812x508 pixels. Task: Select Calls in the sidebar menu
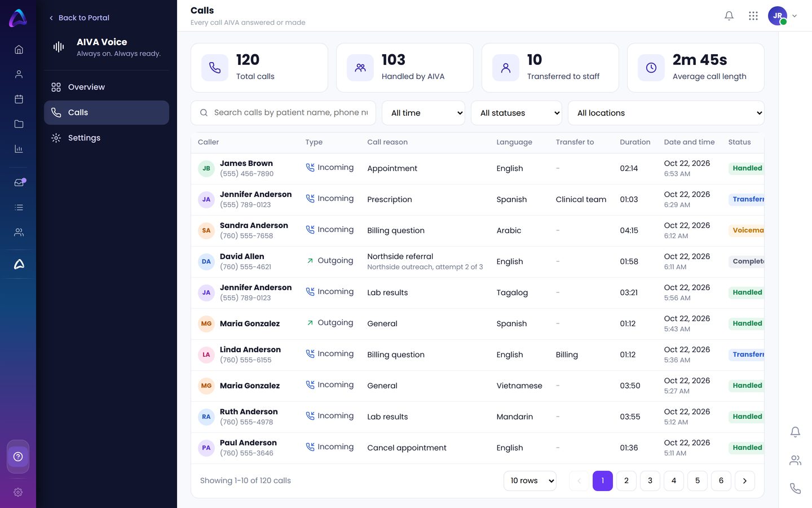107,112
